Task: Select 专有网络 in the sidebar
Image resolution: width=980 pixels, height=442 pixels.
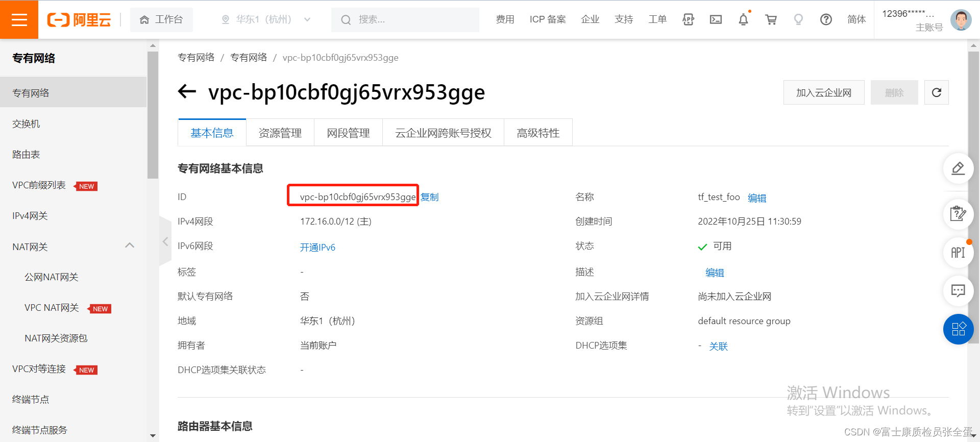Action: tap(73, 92)
